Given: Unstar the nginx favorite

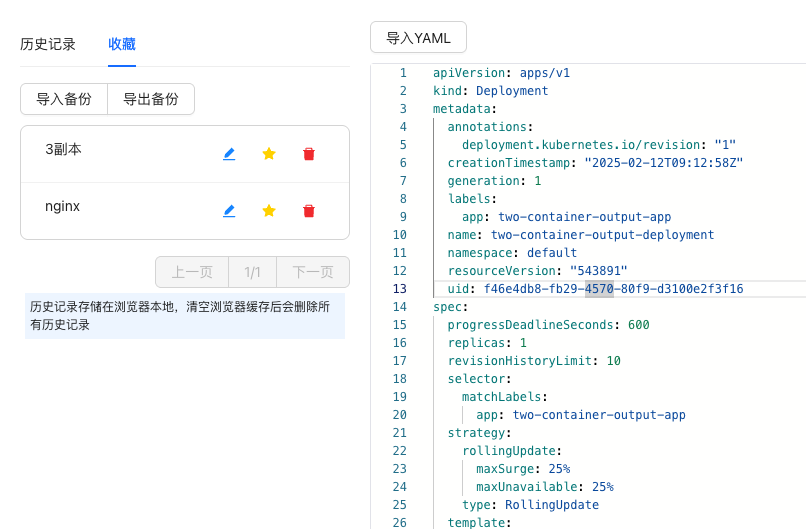Looking at the screenshot, I should click(x=269, y=211).
